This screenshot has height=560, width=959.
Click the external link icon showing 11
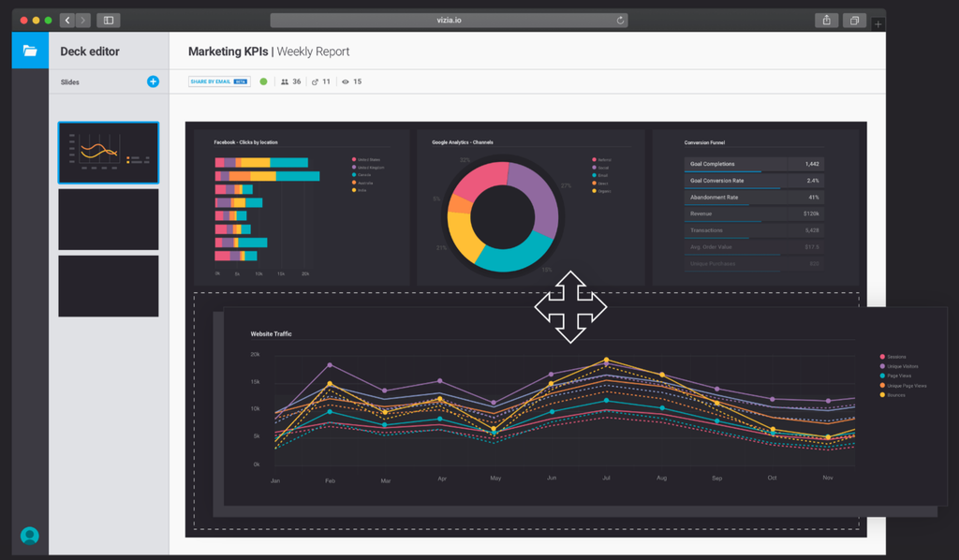pyautogui.click(x=315, y=81)
